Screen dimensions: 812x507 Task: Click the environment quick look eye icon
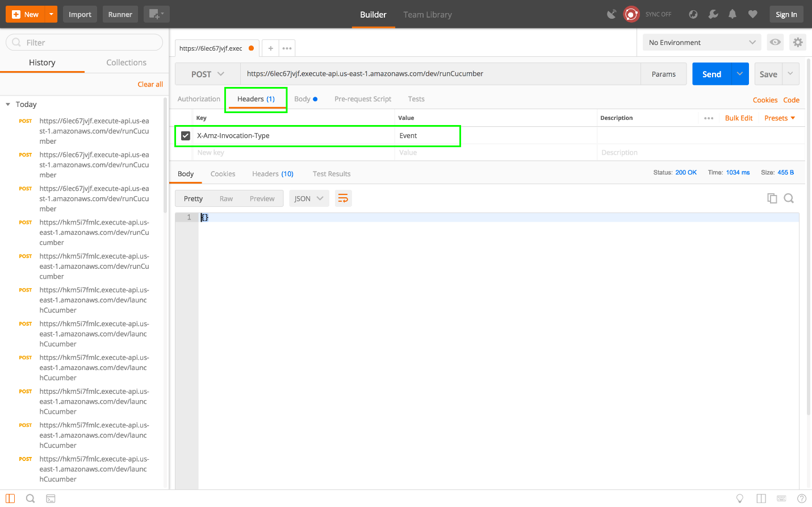775,42
